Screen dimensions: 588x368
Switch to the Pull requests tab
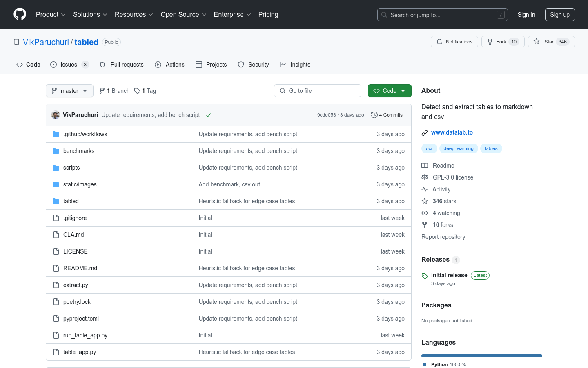pyautogui.click(x=122, y=65)
